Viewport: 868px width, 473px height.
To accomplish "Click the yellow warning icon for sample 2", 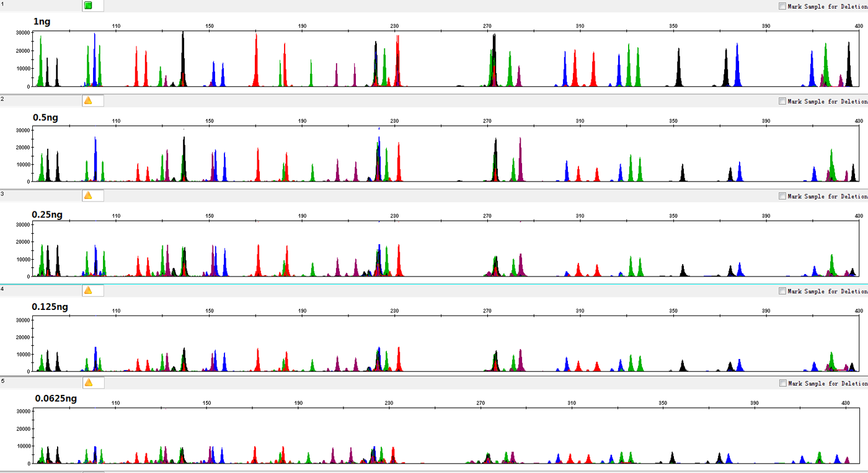I will pyautogui.click(x=88, y=100).
